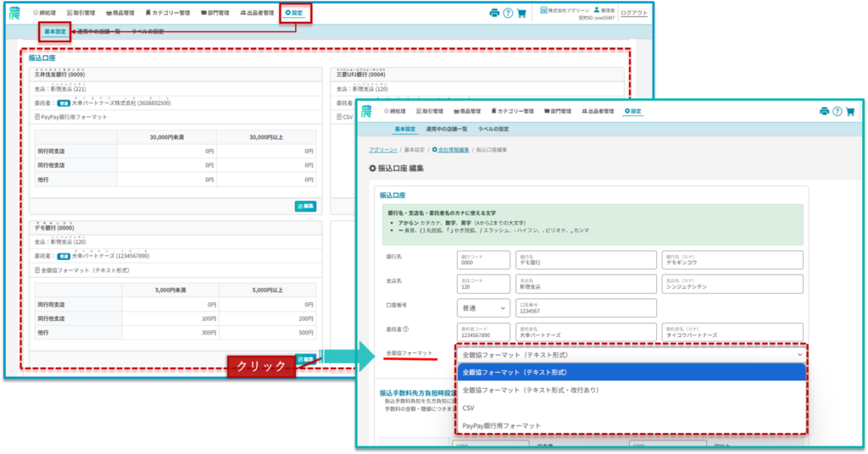Open help via the back window question mark icon
The width and height of the screenshot is (868, 454).
[x=508, y=13]
